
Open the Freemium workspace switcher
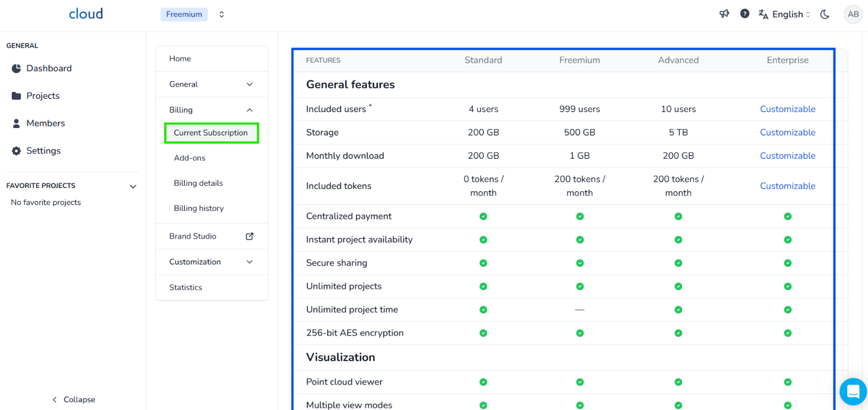[x=222, y=14]
